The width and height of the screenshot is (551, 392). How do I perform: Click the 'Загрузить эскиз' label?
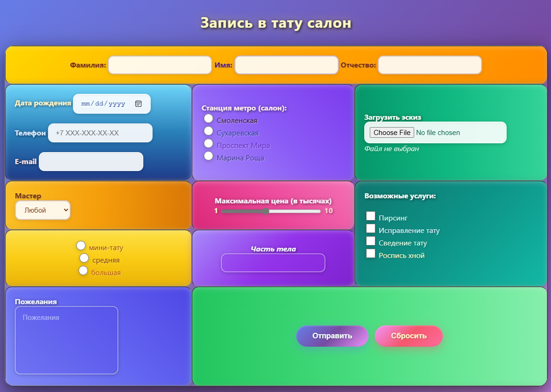click(392, 117)
